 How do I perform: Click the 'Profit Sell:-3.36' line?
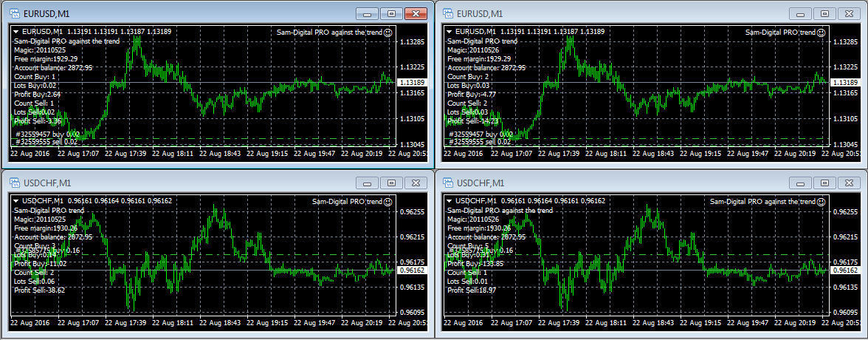pyautogui.click(x=36, y=121)
